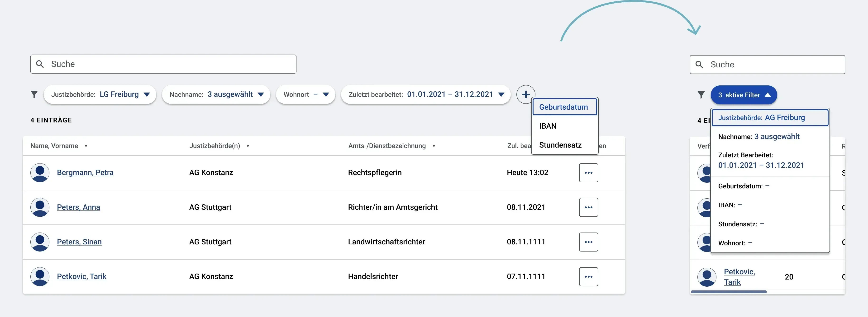This screenshot has width=868, height=317.
Task: Click the funnel icon beside 3 aktive Filter
Action: coord(701,95)
